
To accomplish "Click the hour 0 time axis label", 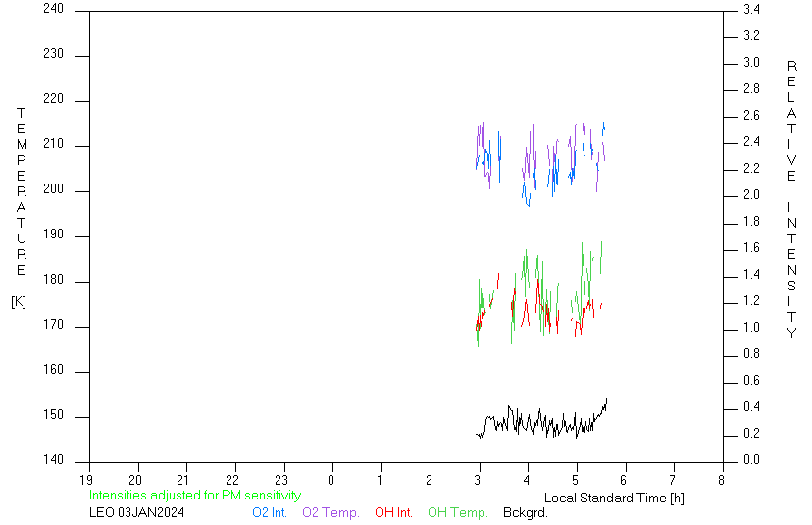I will point(330,480).
